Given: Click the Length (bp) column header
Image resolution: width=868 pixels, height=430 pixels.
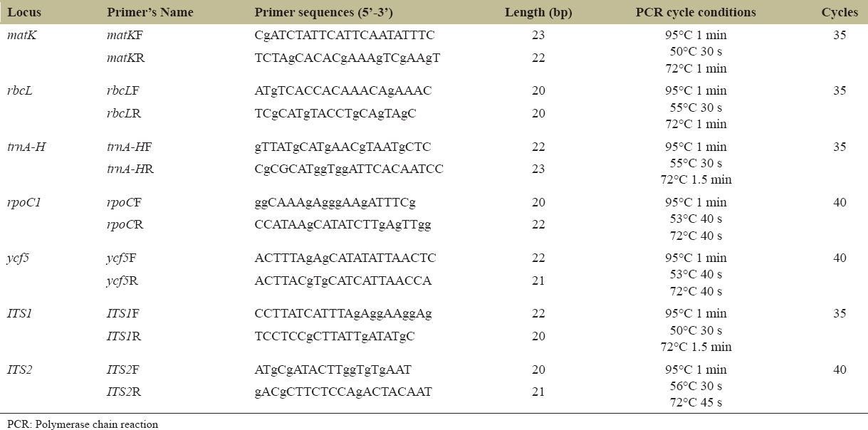Looking at the screenshot, I should click(538, 13).
